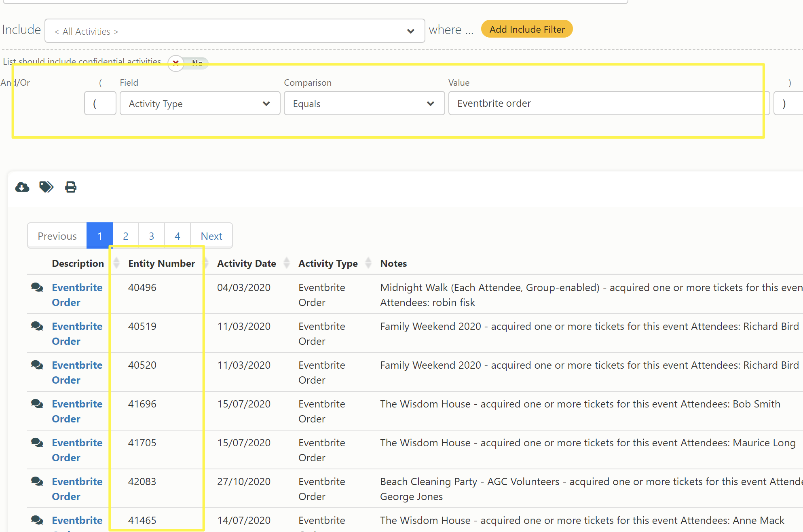Click entity number 42083 cell

pos(142,481)
